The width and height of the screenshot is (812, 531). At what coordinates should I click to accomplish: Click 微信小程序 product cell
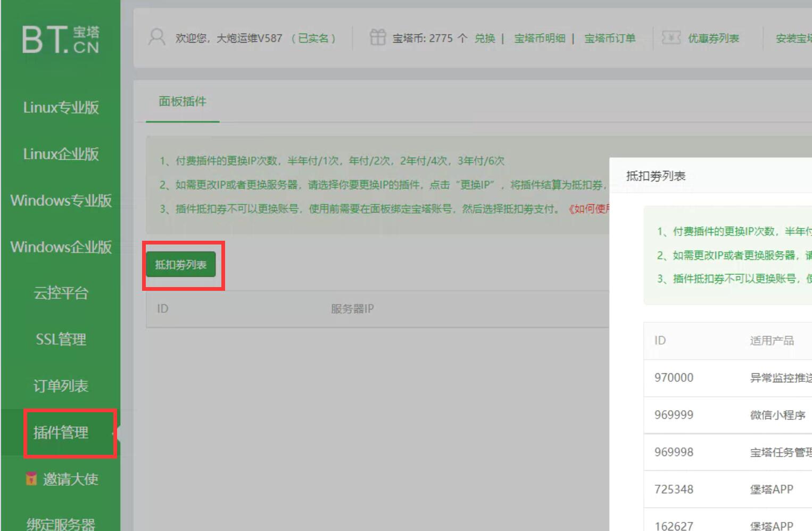pyautogui.click(x=777, y=415)
